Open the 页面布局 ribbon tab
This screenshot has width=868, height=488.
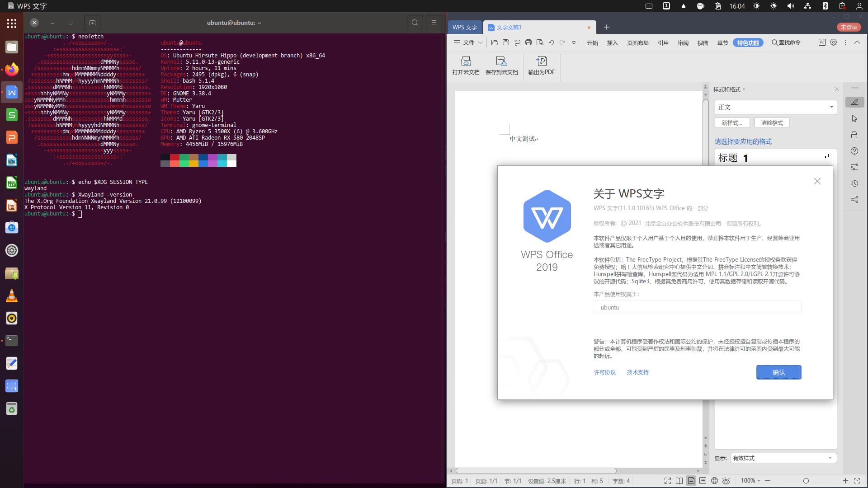click(637, 43)
